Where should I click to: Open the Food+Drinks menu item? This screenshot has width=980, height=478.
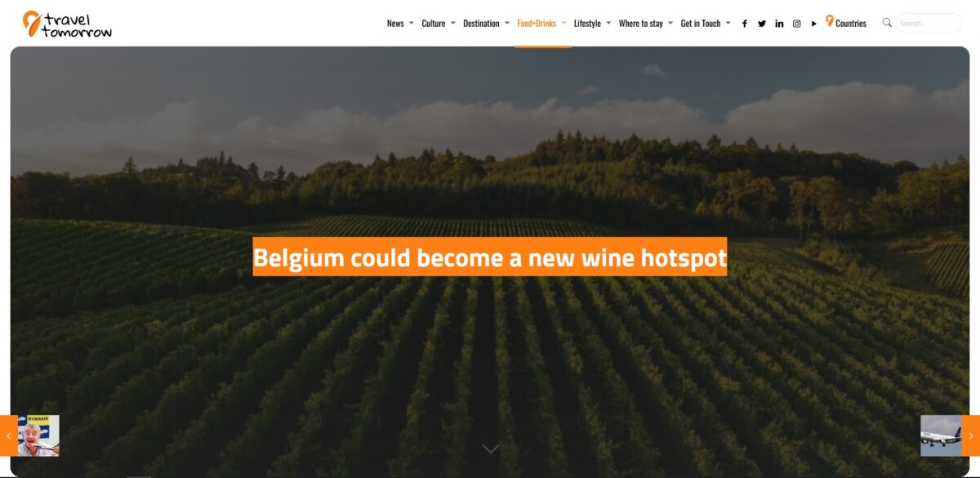point(537,24)
